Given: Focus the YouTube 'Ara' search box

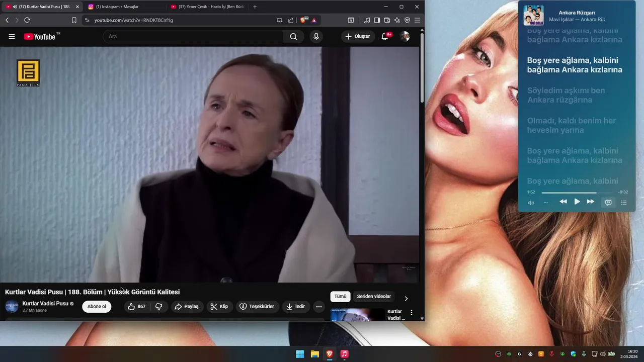Looking at the screenshot, I should pyautogui.click(x=193, y=36).
